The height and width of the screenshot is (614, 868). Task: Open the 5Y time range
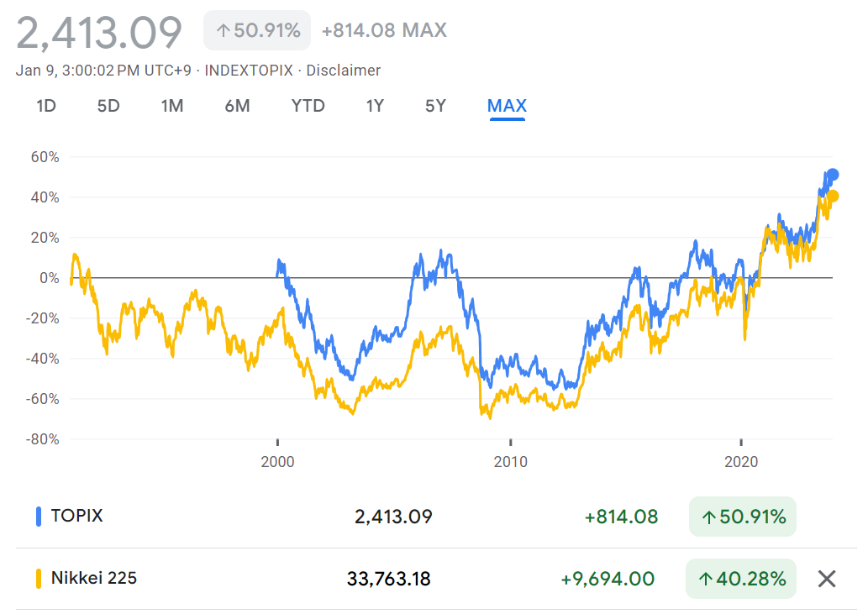point(435,106)
